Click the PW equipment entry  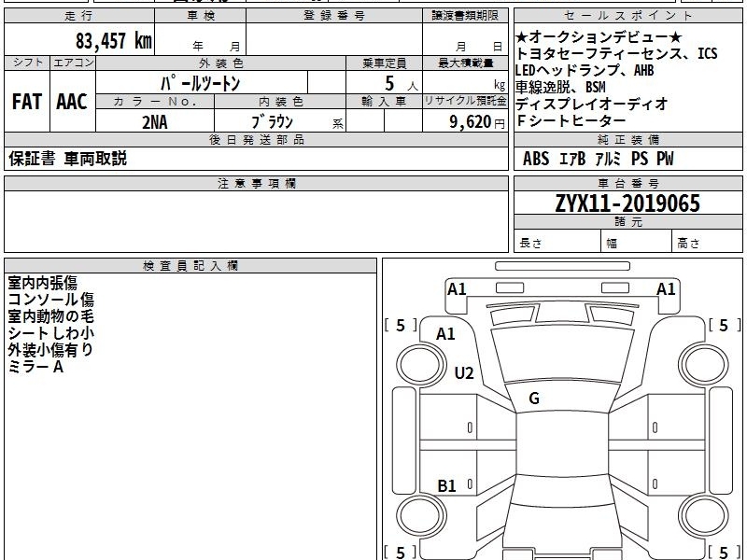tap(665, 159)
